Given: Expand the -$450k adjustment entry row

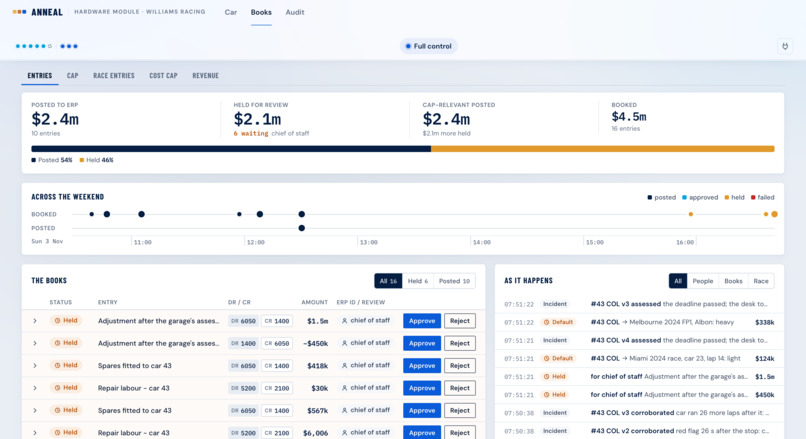Looking at the screenshot, I should point(35,343).
